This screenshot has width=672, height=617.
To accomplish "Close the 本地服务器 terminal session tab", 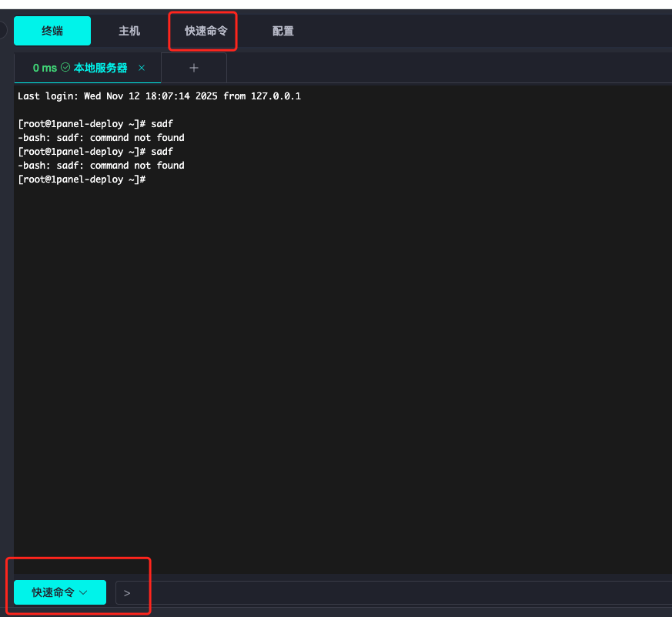I will (142, 68).
